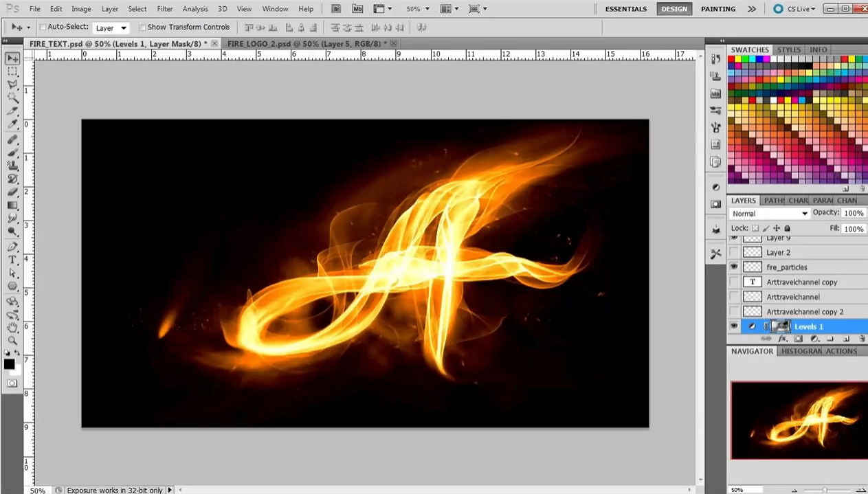Select the Zoom tool in toolbar
Viewport: 868px width, 494px height.
pos(12,340)
